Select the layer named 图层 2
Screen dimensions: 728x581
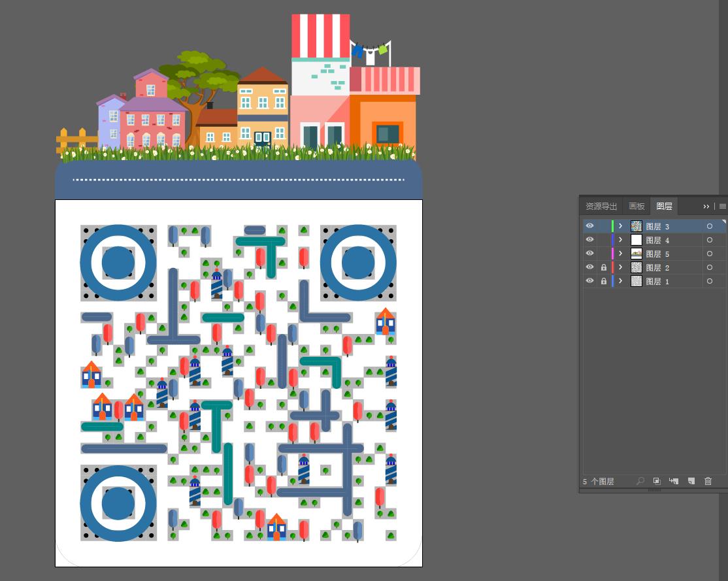[657, 267]
